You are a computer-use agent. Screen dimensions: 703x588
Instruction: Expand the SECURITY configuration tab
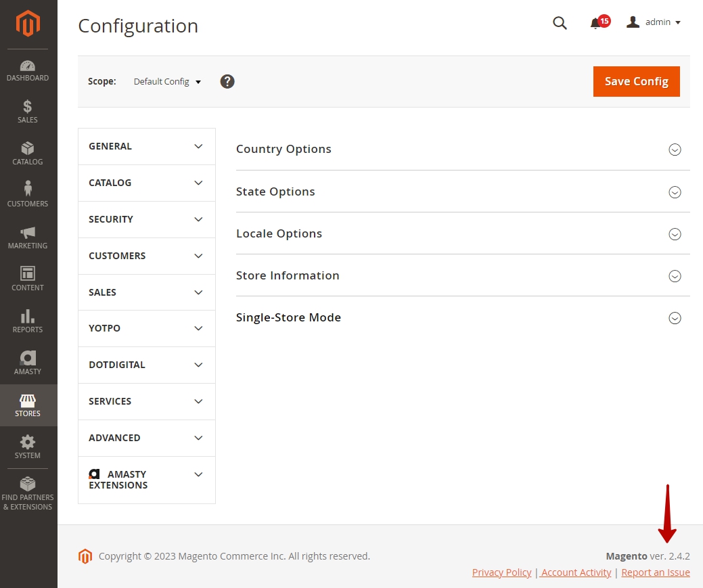[x=147, y=219]
